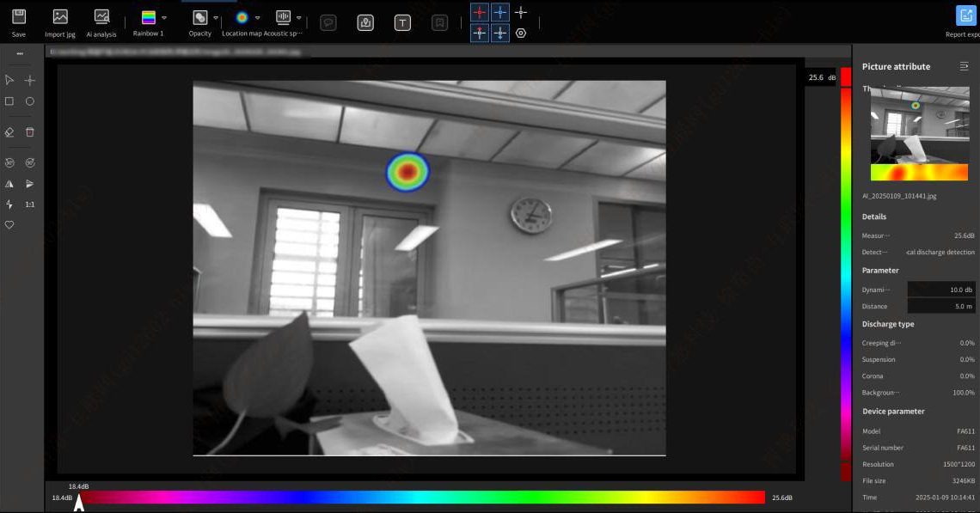Click the Location map icon
Image resolution: width=980 pixels, height=513 pixels.
coord(242,17)
